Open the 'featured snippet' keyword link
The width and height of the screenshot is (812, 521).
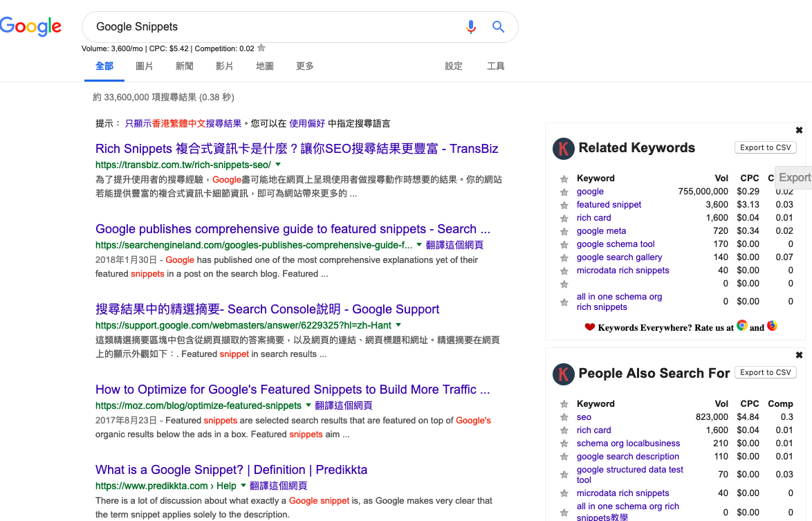pyautogui.click(x=609, y=205)
